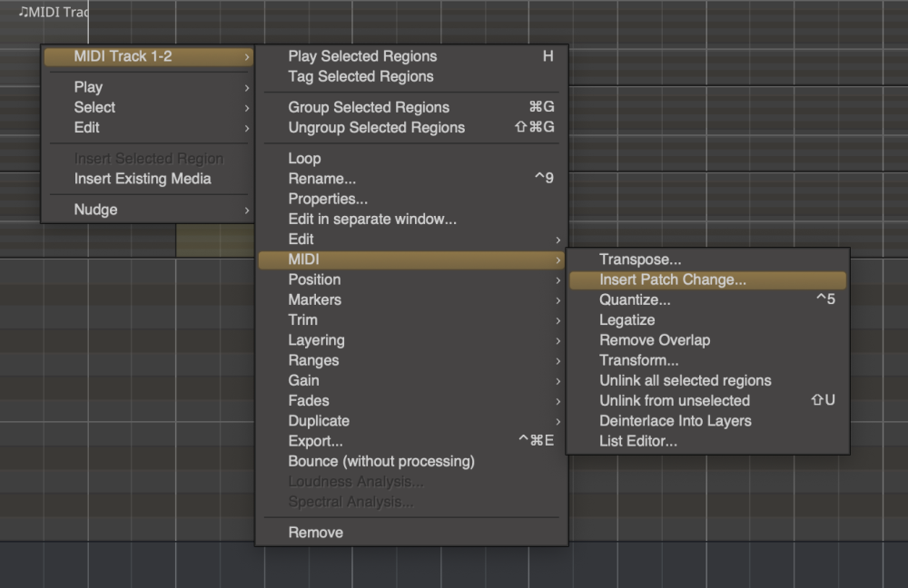Choose Loop in region menu

point(411,159)
